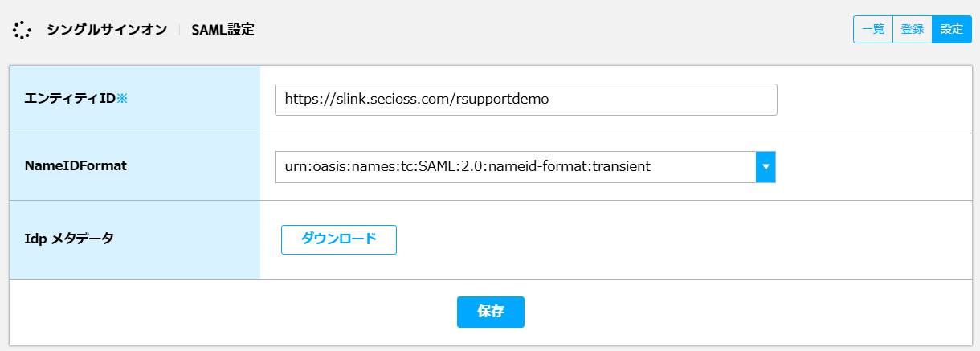Click the divider between シングルサインオン and SAML設定
This screenshot has width=980, height=351.
[180, 30]
